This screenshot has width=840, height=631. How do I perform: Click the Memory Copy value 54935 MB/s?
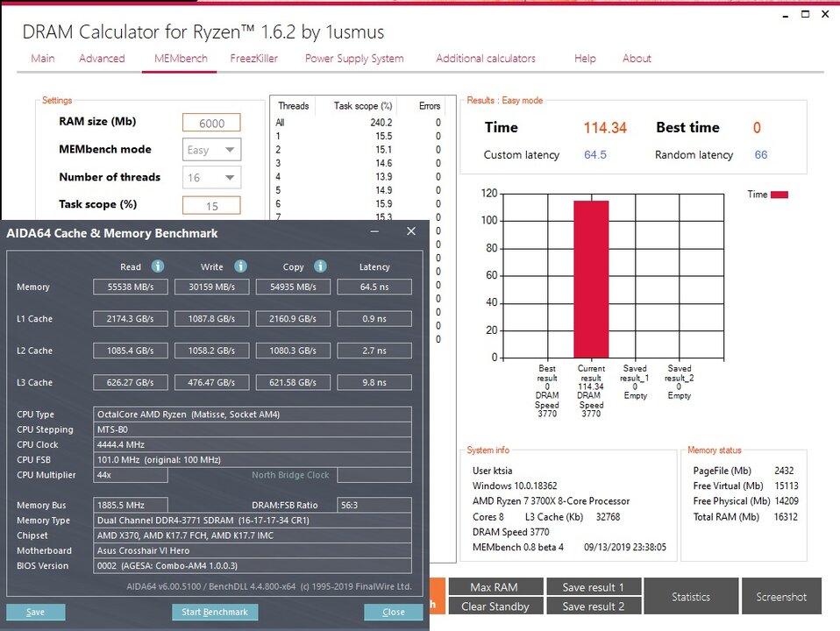click(x=293, y=287)
